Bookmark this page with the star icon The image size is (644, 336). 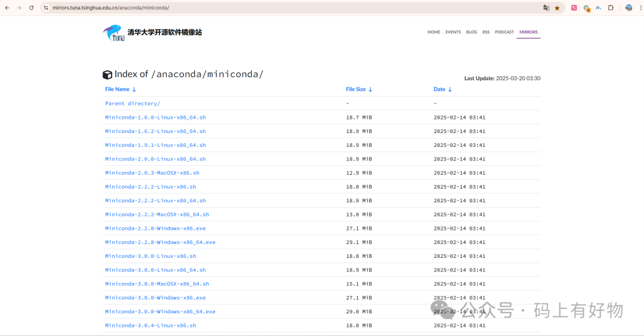click(558, 8)
